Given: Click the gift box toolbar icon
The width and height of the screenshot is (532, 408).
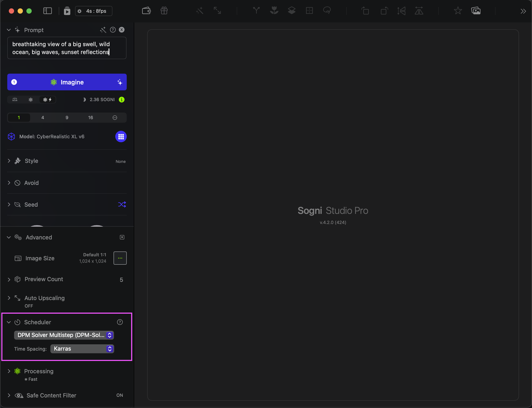Looking at the screenshot, I should tap(164, 11).
